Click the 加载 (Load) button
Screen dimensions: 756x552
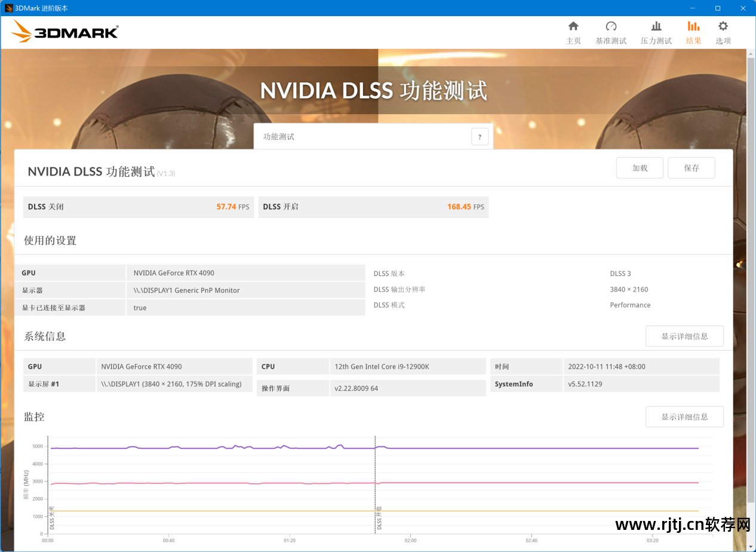[640, 168]
